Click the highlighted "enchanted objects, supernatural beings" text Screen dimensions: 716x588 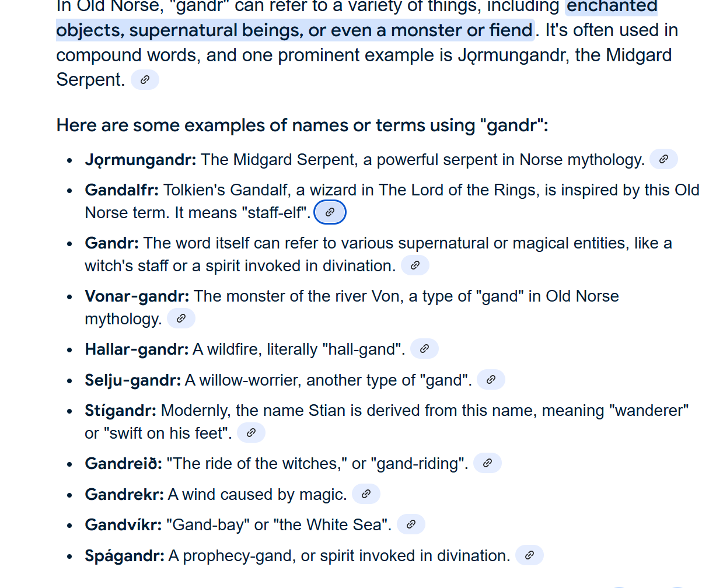295,30
